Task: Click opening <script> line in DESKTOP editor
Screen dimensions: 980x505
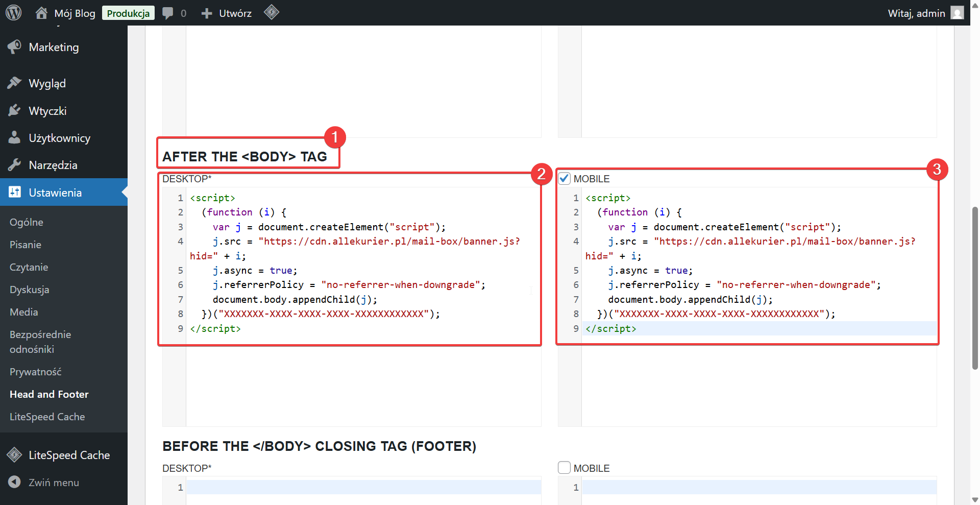Action: [212, 198]
